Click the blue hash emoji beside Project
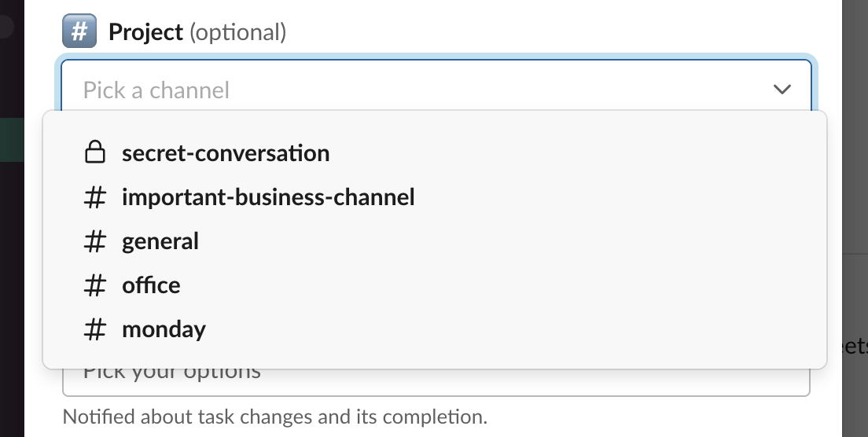The height and width of the screenshot is (437, 868). point(79,32)
